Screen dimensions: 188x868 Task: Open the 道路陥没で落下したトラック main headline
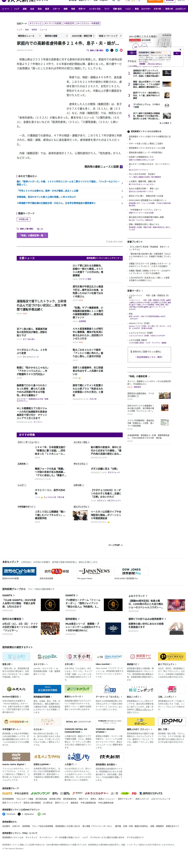[x=42, y=305]
